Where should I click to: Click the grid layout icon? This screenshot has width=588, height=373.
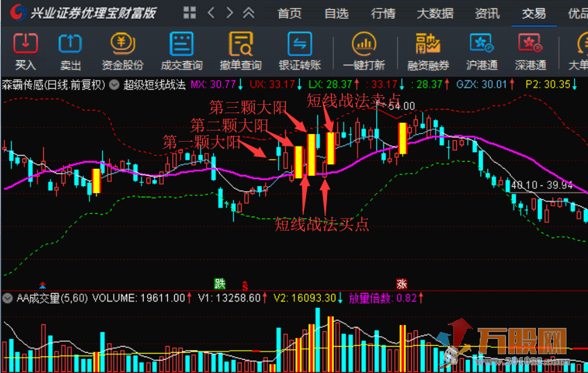pyautogui.click(x=190, y=13)
